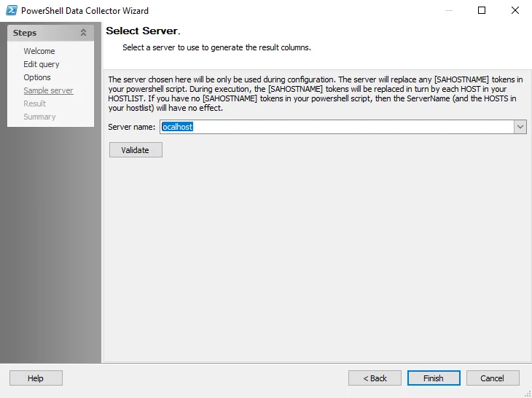Image resolution: width=532 pixels, height=398 pixels.
Task: Click the Validate button
Action: 136,150
